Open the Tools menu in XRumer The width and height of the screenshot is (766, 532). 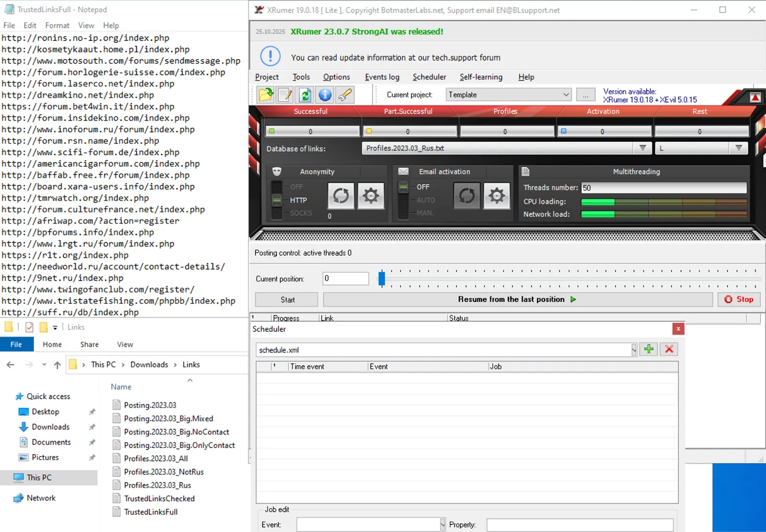coord(301,77)
